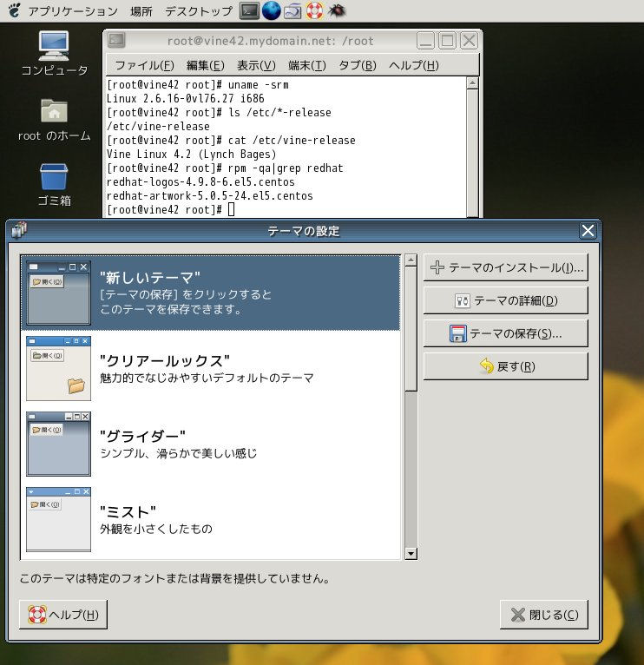Click the theme list scrollbar thumb
Viewport: 644px width, 665px height.
click(x=411, y=329)
